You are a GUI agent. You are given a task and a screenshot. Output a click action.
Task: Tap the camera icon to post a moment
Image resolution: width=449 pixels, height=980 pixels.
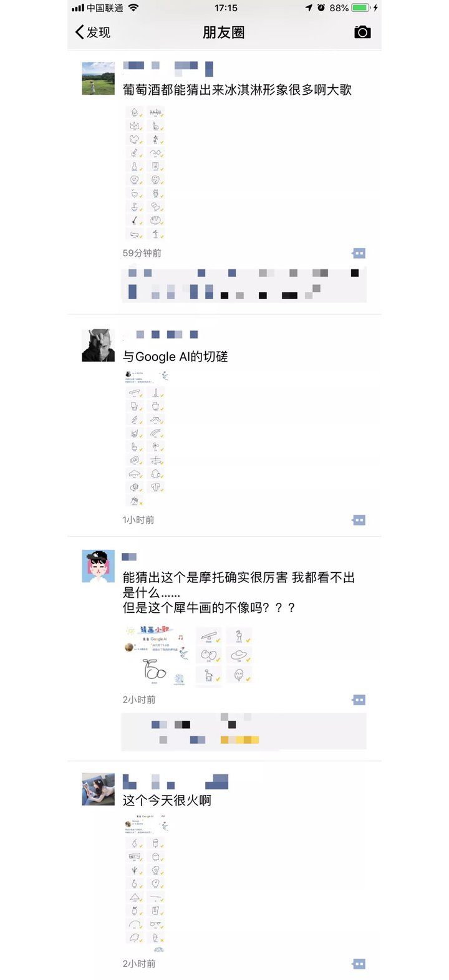pyautogui.click(x=362, y=32)
